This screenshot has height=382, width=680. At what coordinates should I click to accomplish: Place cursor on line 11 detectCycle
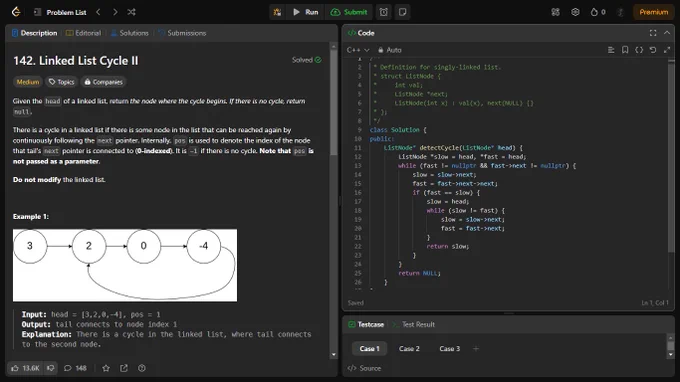point(453,148)
